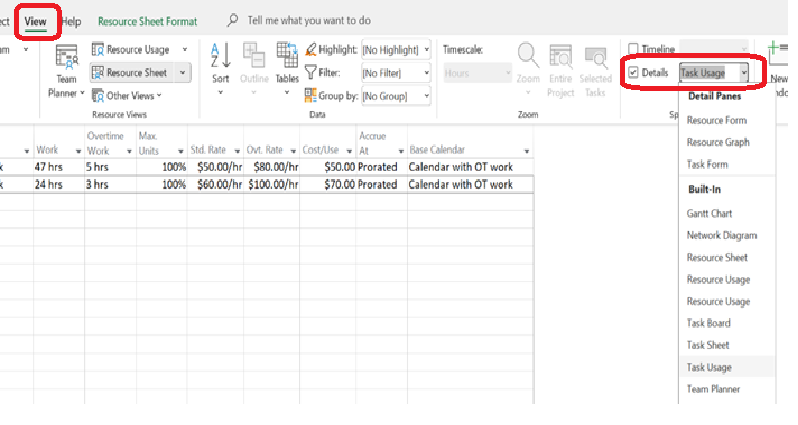The width and height of the screenshot is (798, 425).
Task: Select the $70.00 Cost/Use cell
Action: 328,184
